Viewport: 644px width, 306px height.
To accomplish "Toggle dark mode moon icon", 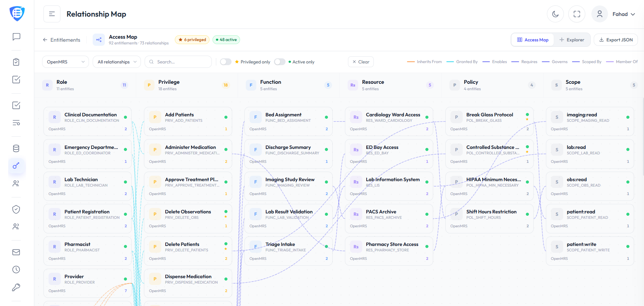I will [555, 14].
